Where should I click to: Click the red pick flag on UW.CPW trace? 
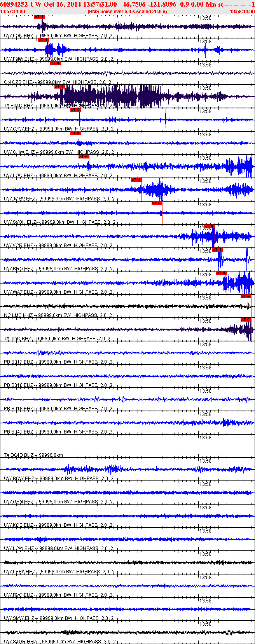(75, 110)
